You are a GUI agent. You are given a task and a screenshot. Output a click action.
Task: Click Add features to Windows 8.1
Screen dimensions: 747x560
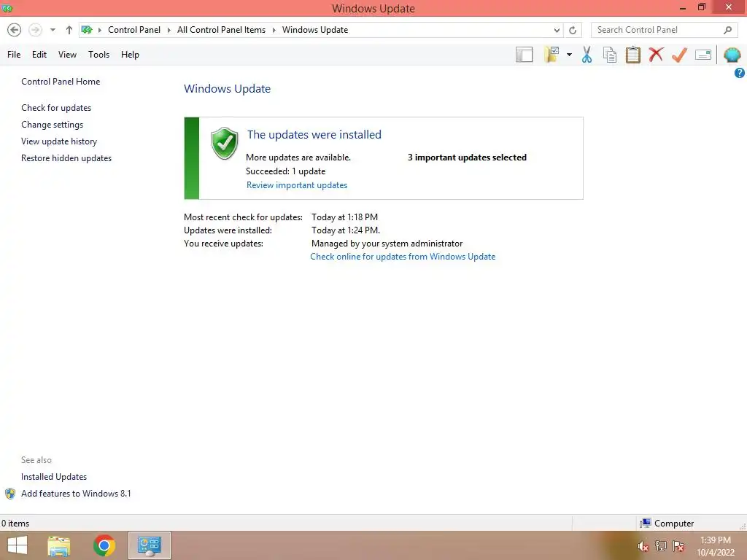click(76, 494)
